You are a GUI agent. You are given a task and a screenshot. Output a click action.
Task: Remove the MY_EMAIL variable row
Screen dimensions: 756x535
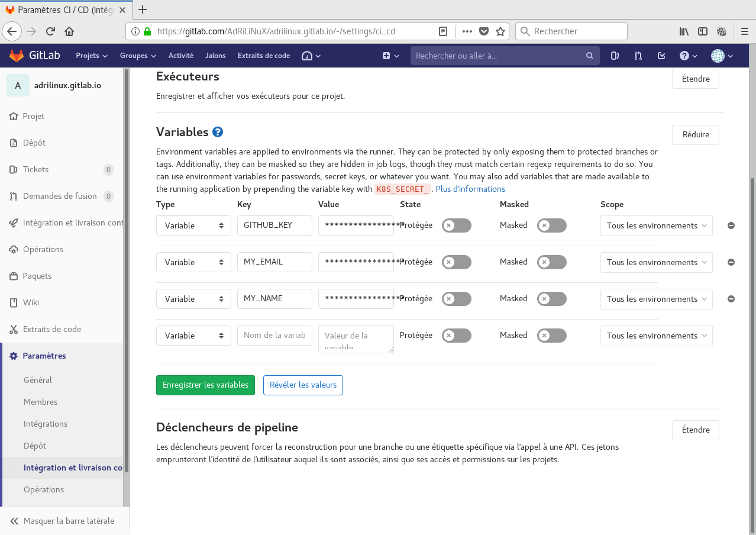(731, 262)
